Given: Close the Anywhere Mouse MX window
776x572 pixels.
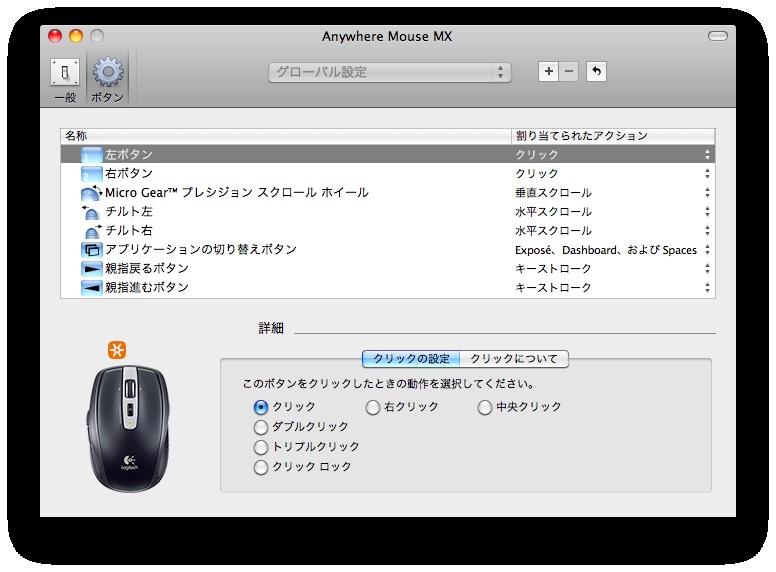Looking at the screenshot, I should click(55, 36).
